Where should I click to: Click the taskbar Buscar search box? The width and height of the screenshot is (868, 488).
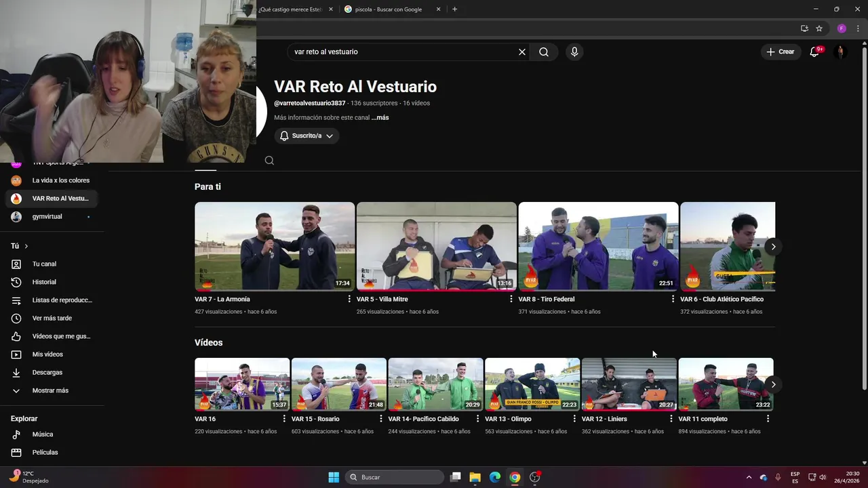click(x=393, y=477)
